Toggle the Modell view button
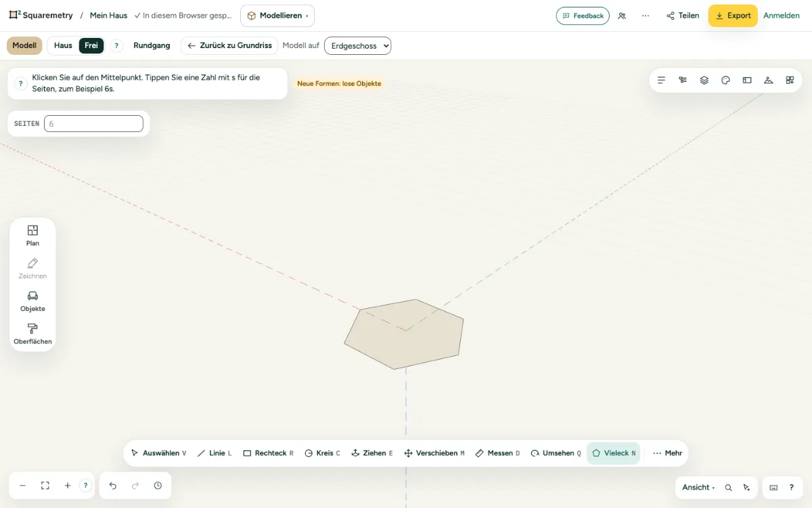The image size is (812, 508). (x=24, y=45)
